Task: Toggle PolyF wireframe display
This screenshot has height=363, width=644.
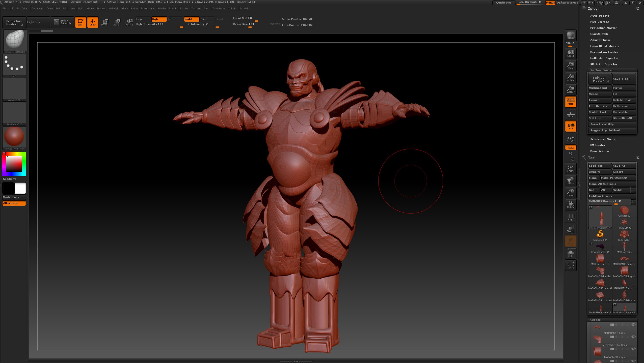Action: (x=571, y=217)
